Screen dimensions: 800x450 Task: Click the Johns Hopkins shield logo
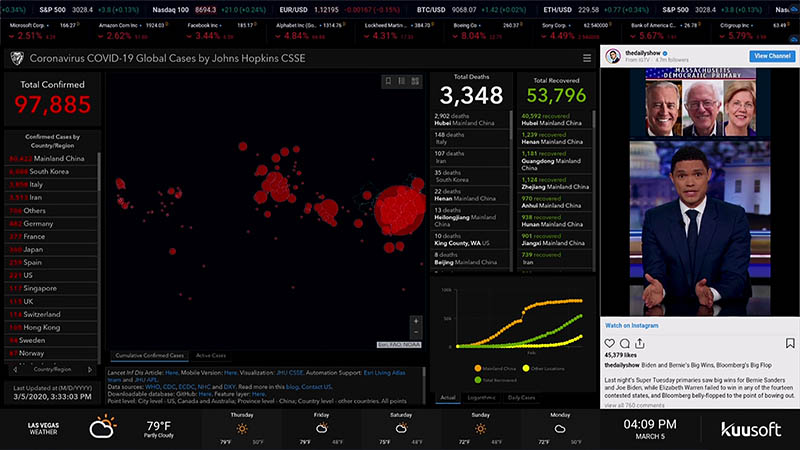click(17, 59)
